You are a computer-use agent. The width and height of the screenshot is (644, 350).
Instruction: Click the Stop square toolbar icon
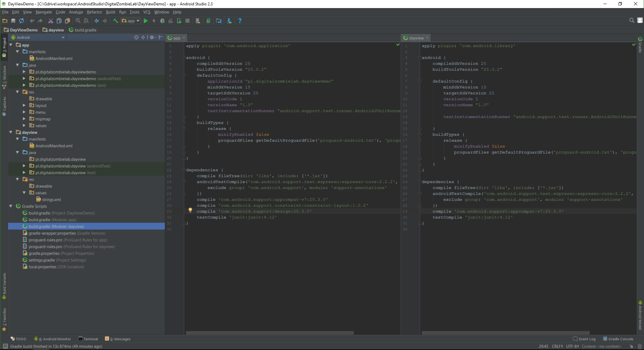click(187, 21)
